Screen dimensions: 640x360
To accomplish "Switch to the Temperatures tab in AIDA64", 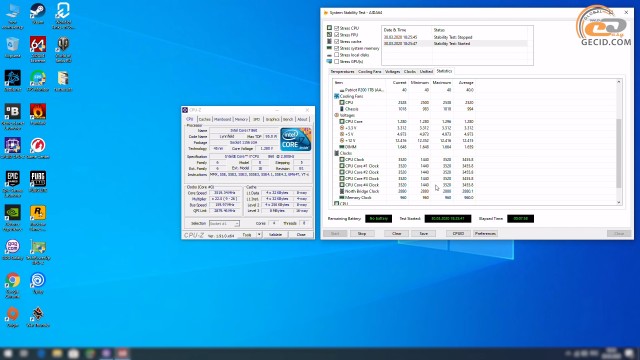I will click(342, 71).
